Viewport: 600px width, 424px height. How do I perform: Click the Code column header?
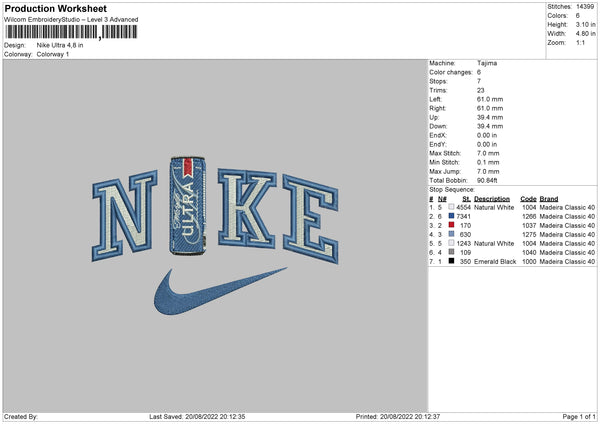[528, 199]
